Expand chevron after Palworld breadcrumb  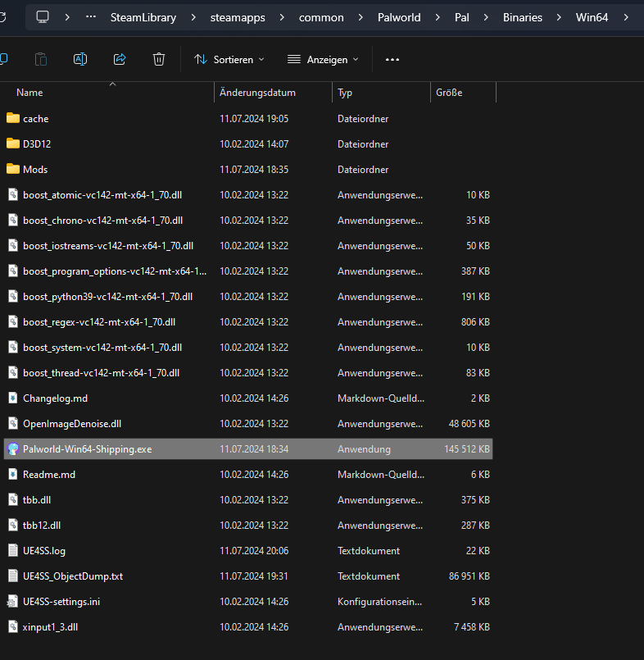pos(438,17)
